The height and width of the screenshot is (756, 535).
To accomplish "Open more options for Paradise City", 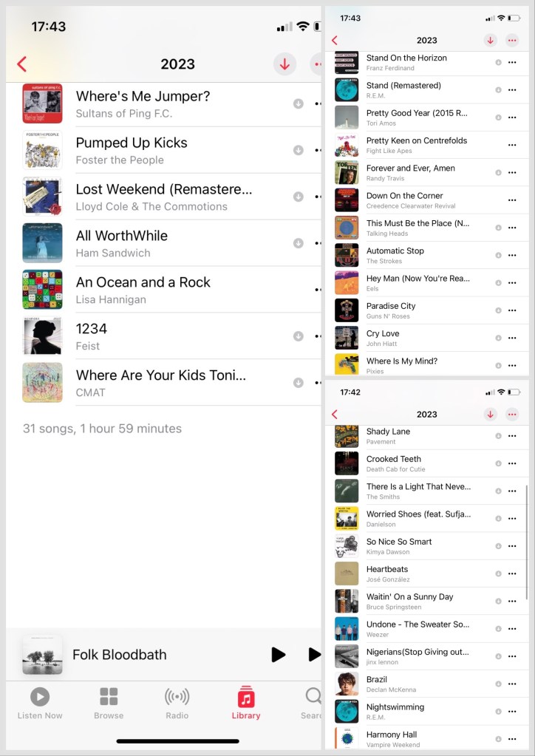I will pos(511,310).
